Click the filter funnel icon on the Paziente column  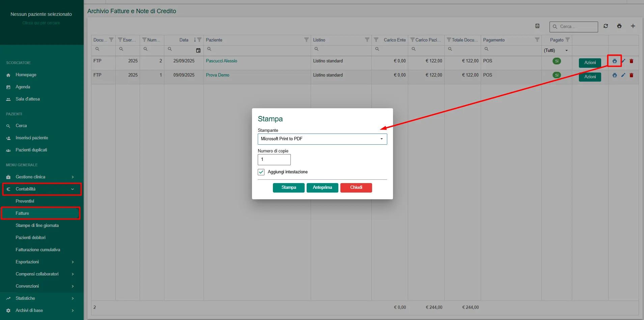[x=306, y=40]
